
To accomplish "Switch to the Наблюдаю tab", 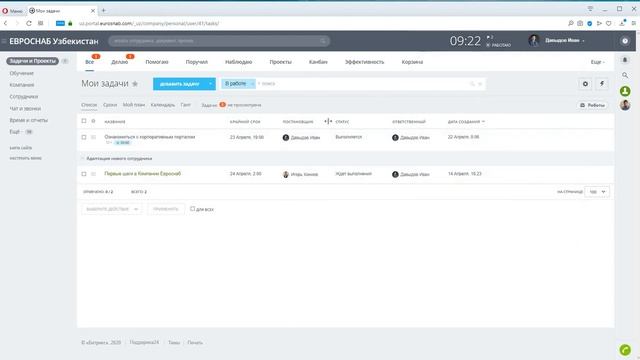I will pos(238,62).
